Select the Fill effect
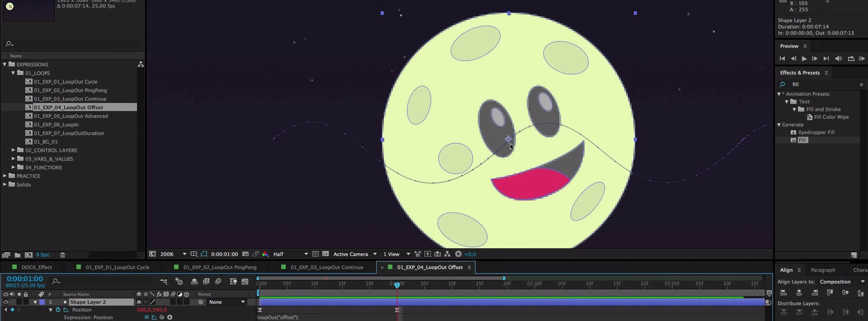Image resolution: width=868 pixels, height=321 pixels. (802, 140)
